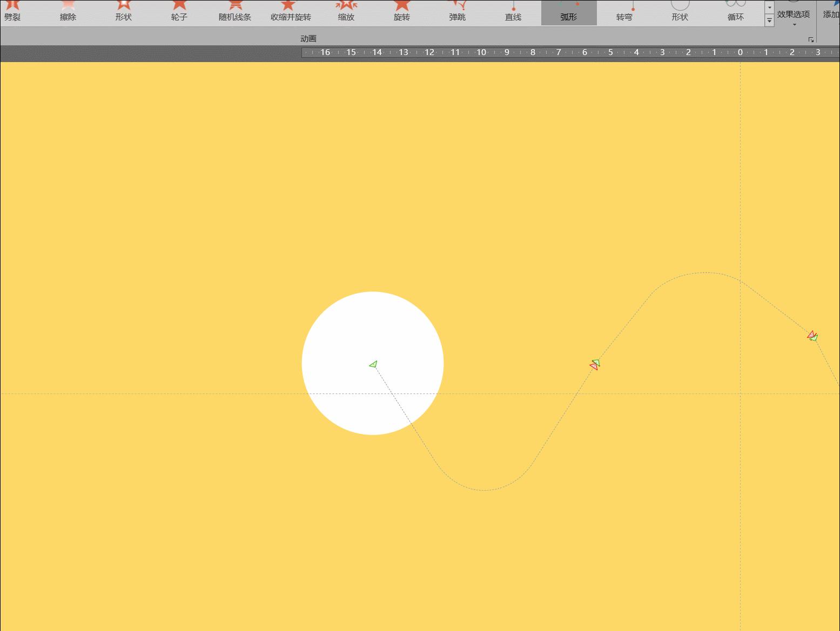Image resolution: width=840 pixels, height=631 pixels.
Task: Expand the full animation gallery list
Action: pos(769,21)
